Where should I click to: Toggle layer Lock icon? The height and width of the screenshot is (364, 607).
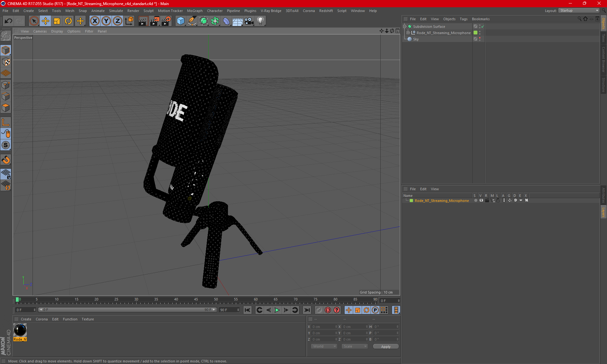click(498, 200)
